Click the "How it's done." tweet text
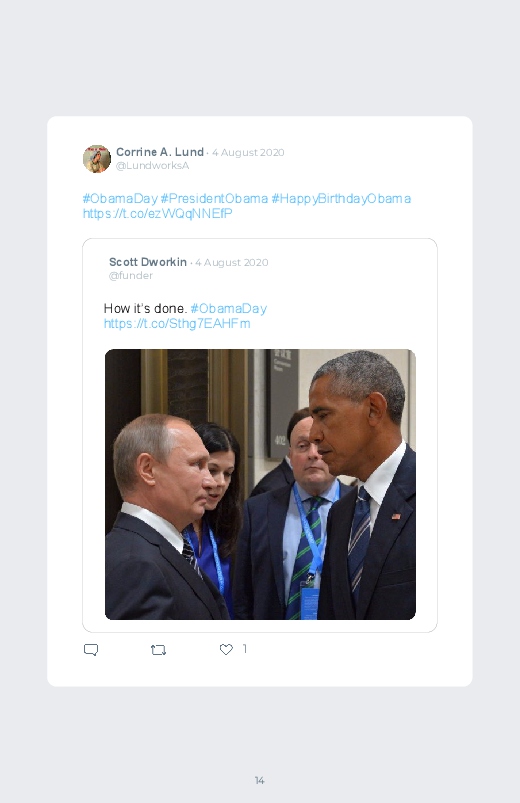Viewport: 520px width, 803px height. click(145, 309)
